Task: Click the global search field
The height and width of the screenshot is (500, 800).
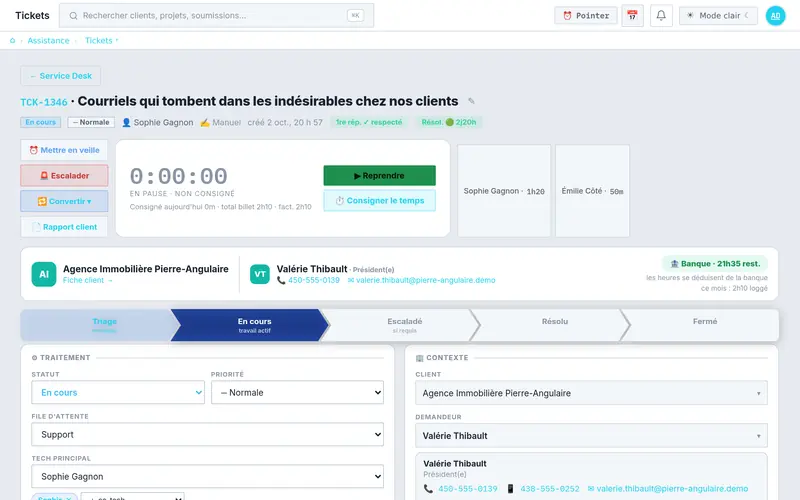Action: pos(216,15)
